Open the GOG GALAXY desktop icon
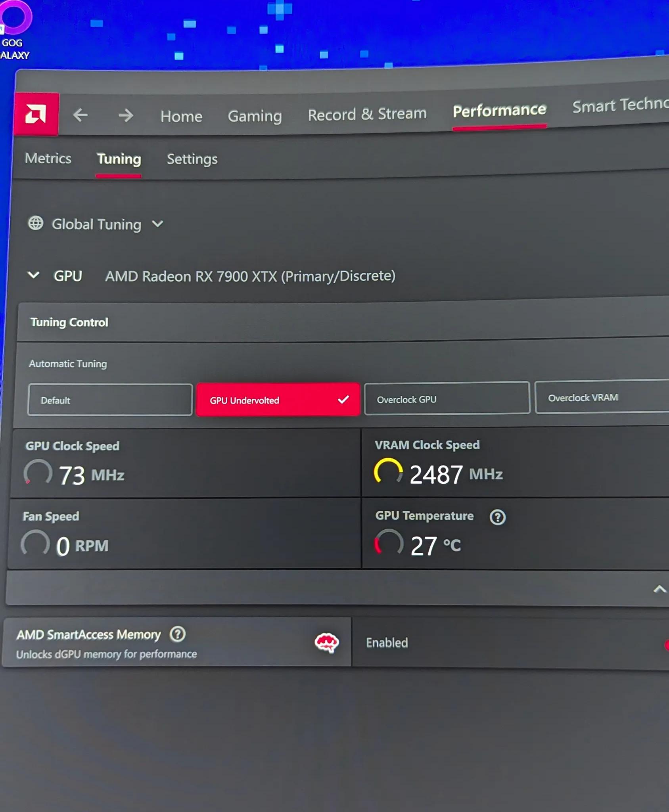 (15, 30)
